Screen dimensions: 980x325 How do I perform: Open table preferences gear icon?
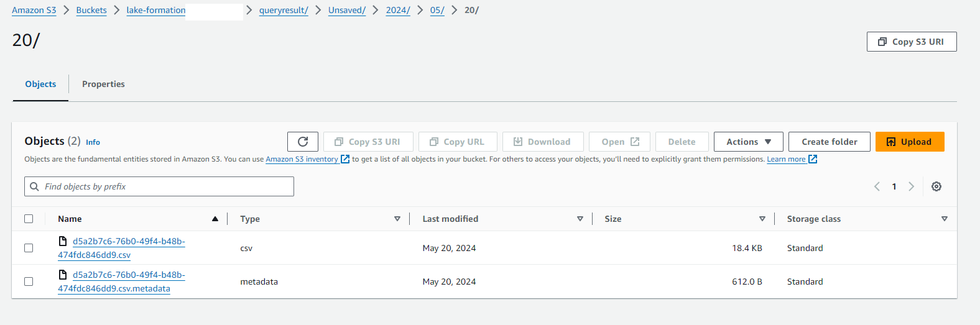click(x=936, y=186)
